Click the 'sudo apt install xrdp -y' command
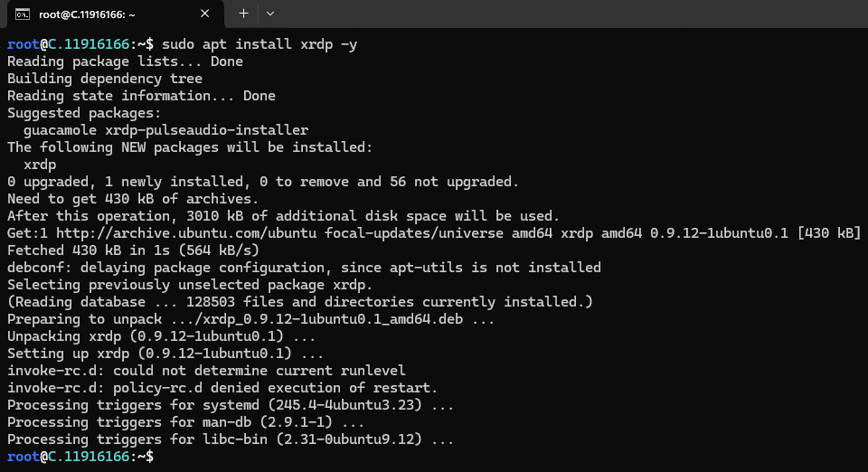The width and height of the screenshot is (868, 472). pos(259,44)
